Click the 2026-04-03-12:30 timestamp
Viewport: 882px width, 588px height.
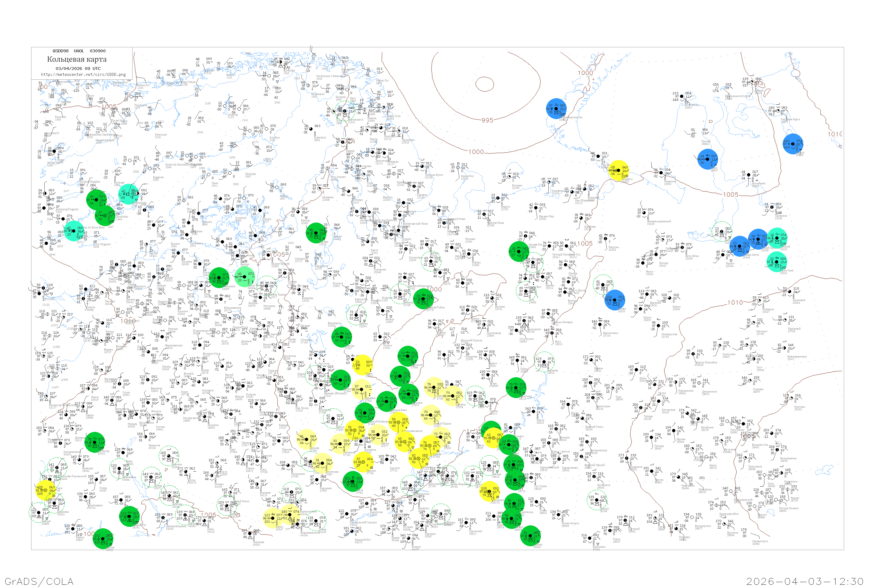click(805, 581)
